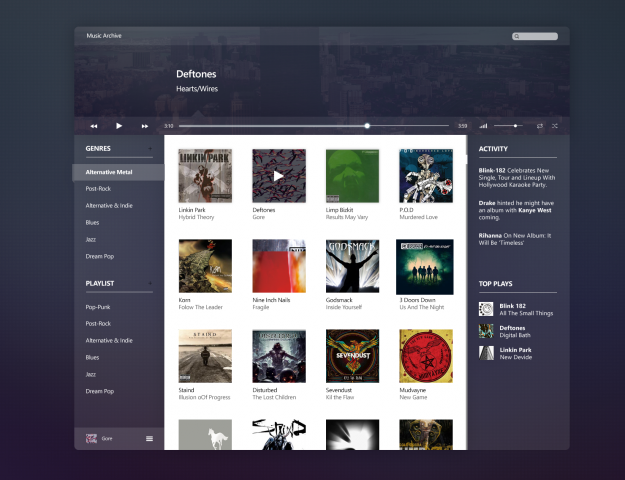
Task: Click the Us And The Night title
Action: coord(422,307)
